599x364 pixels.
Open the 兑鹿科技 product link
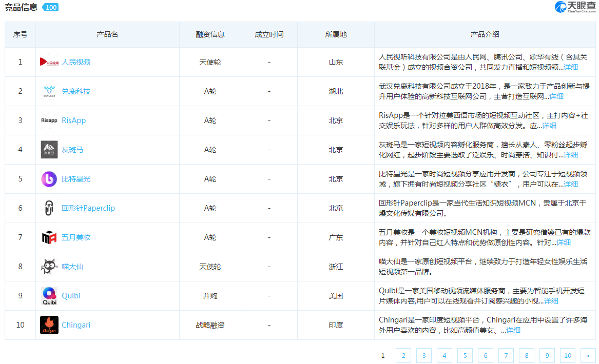(x=76, y=91)
